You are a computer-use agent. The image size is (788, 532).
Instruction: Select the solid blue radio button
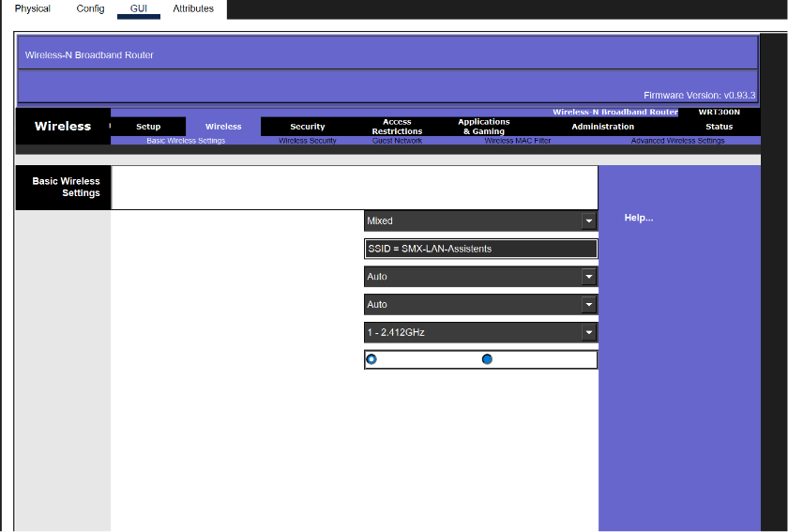click(x=487, y=359)
